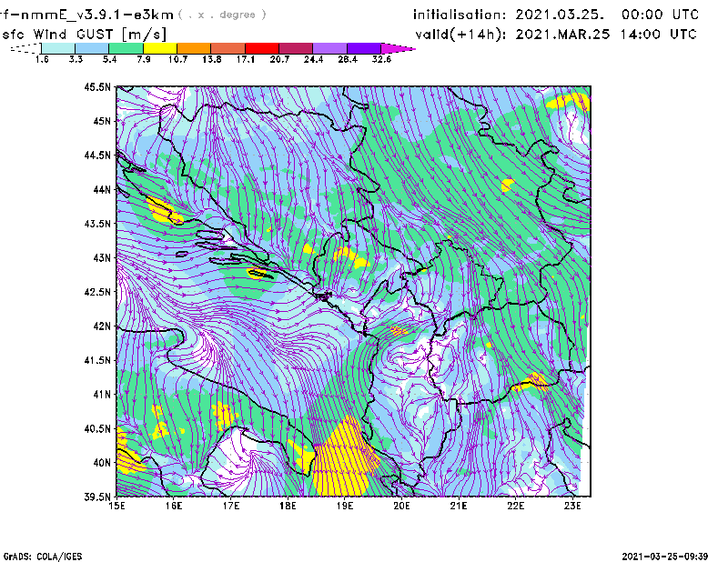Click legend value 24.4
The width and height of the screenshot is (728, 562).
click(x=313, y=59)
